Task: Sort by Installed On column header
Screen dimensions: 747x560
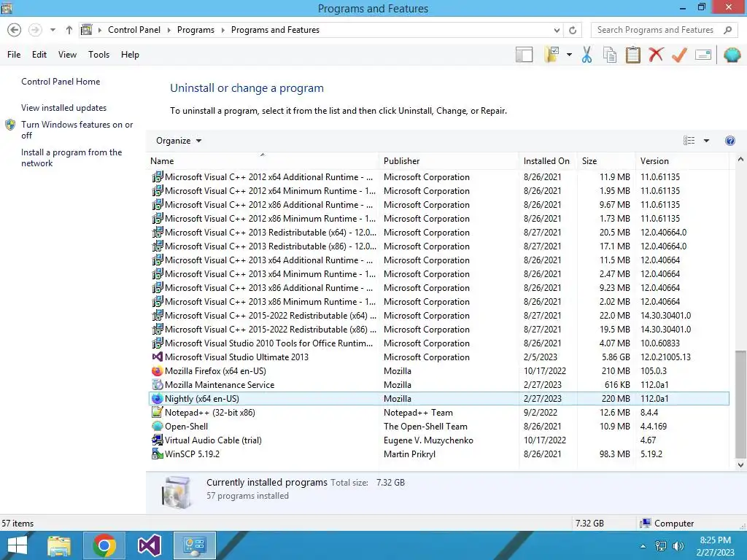Action: pos(548,161)
